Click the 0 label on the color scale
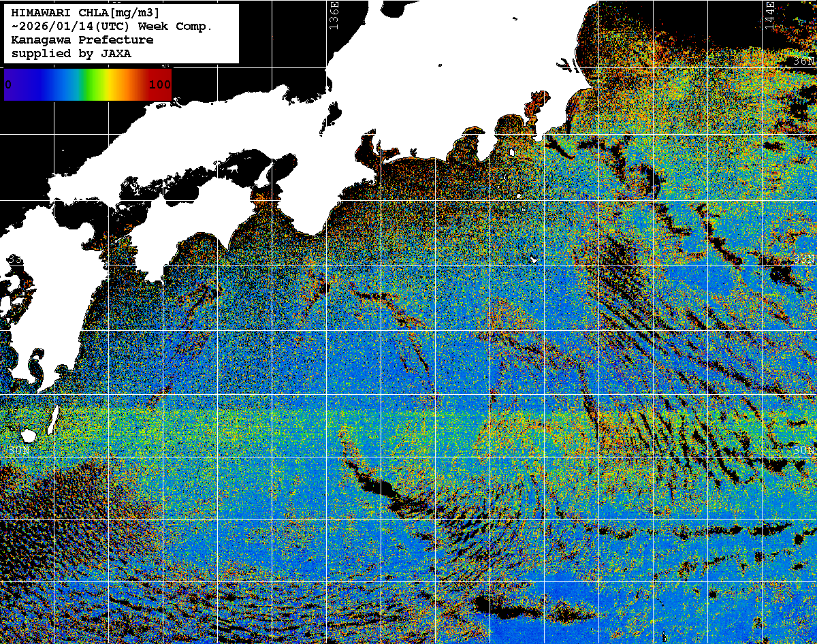 8,85
